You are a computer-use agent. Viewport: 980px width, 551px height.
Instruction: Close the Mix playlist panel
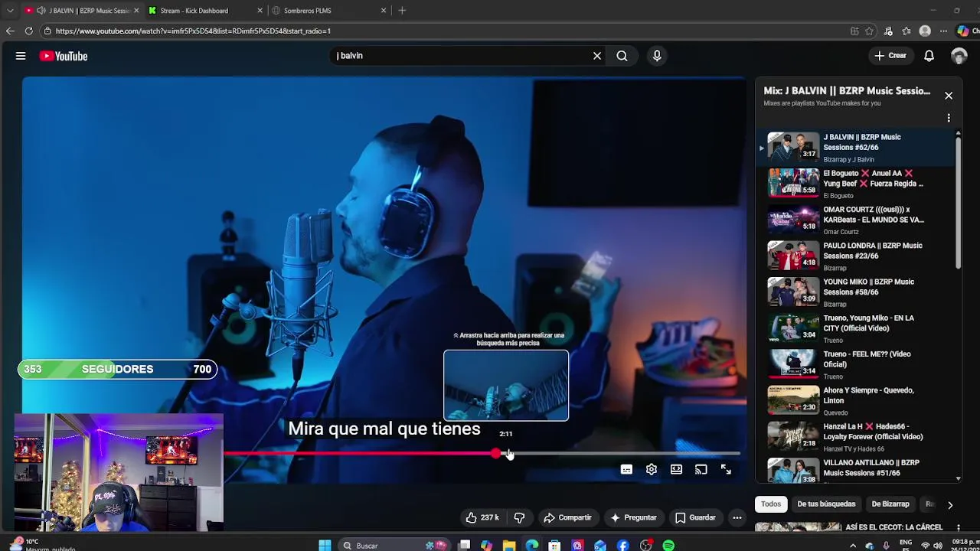[x=949, y=96]
